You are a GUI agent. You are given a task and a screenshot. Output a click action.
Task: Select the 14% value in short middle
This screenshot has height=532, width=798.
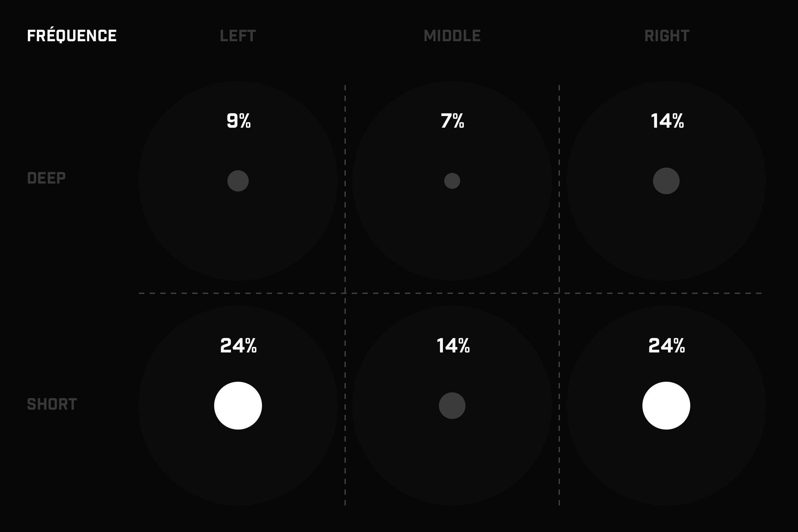tap(453, 346)
